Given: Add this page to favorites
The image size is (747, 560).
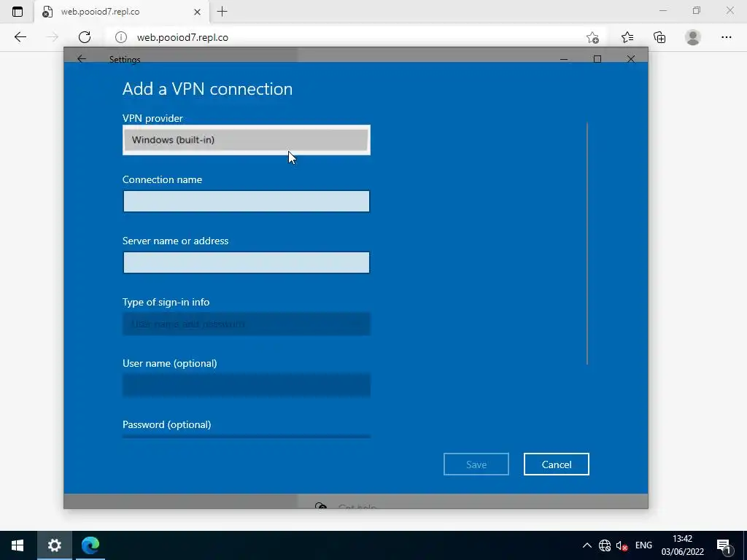Looking at the screenshot, I should (592, 38).
